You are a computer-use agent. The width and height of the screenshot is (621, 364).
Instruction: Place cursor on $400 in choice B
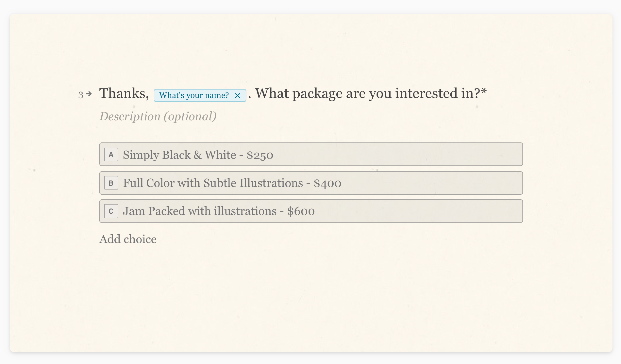[x=327, y=183]
